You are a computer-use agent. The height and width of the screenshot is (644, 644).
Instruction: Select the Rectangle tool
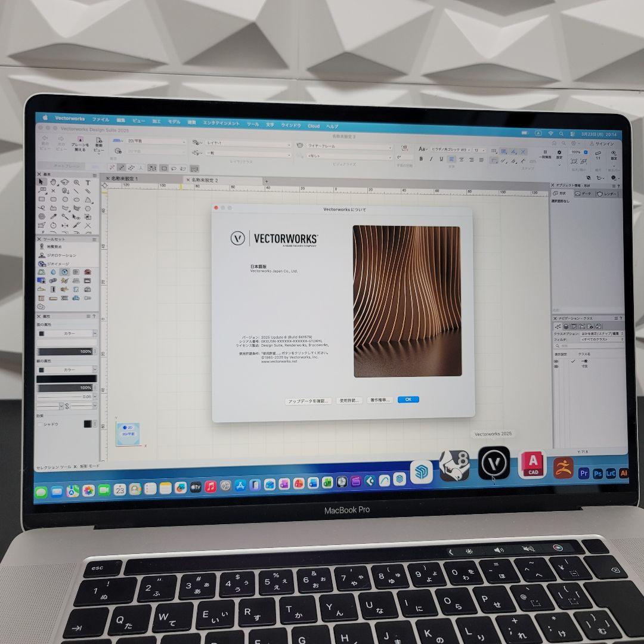point(42,199)
